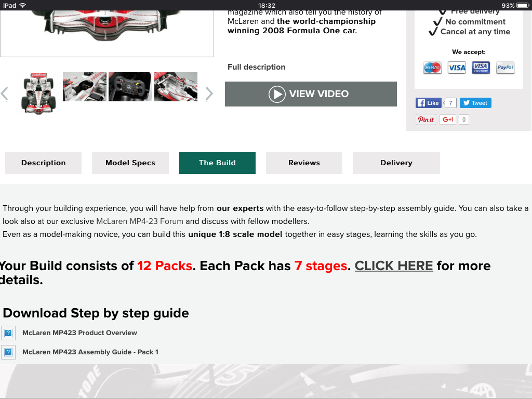Switch to the Model Specs tab
The width and height of the screenshot is (532, 399).
[130, 163]
